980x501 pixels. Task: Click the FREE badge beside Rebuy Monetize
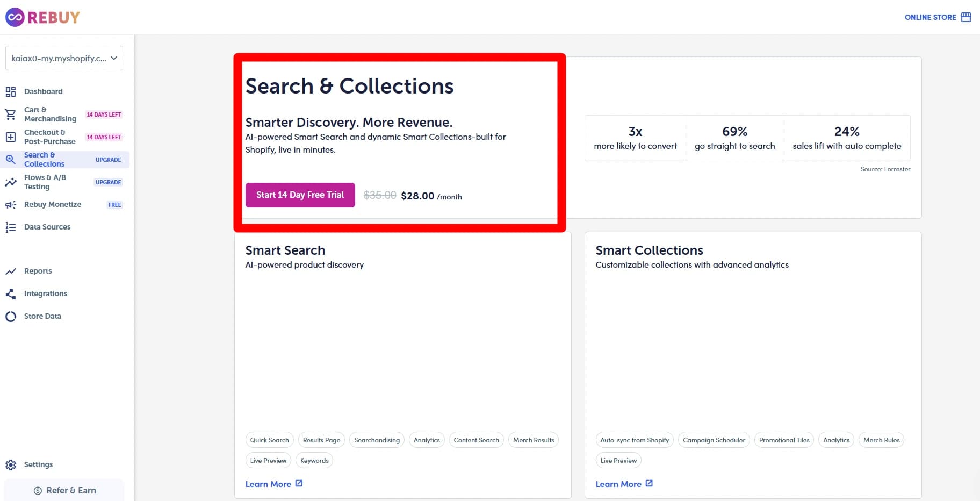coord(114,205)
